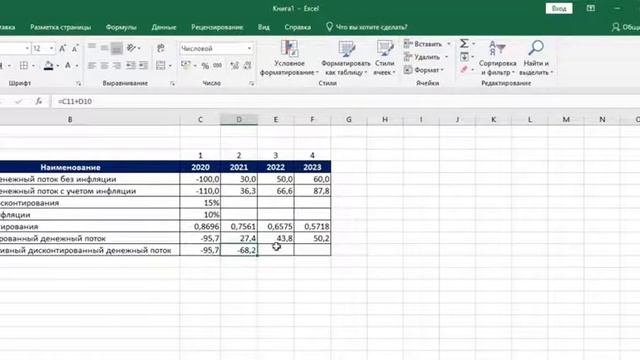Image resolution: width=640 pixels, height=360 pixels.
Task: Click the insert function fx icon
Action: [x=39, y=101]
